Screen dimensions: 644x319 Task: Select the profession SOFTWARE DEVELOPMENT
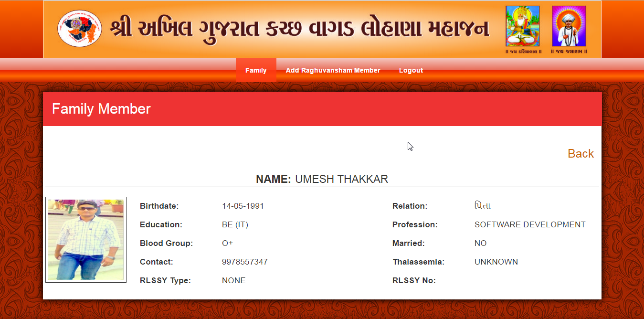click(x=530, y=225)
